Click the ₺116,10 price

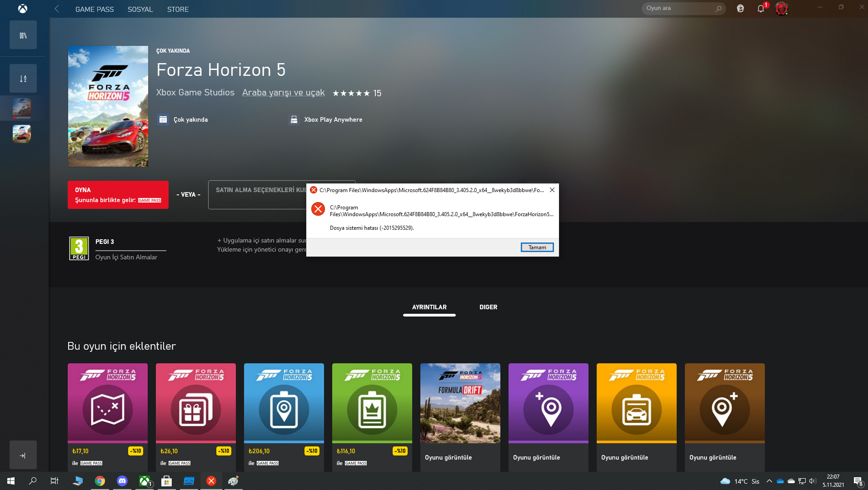(346, 451)
